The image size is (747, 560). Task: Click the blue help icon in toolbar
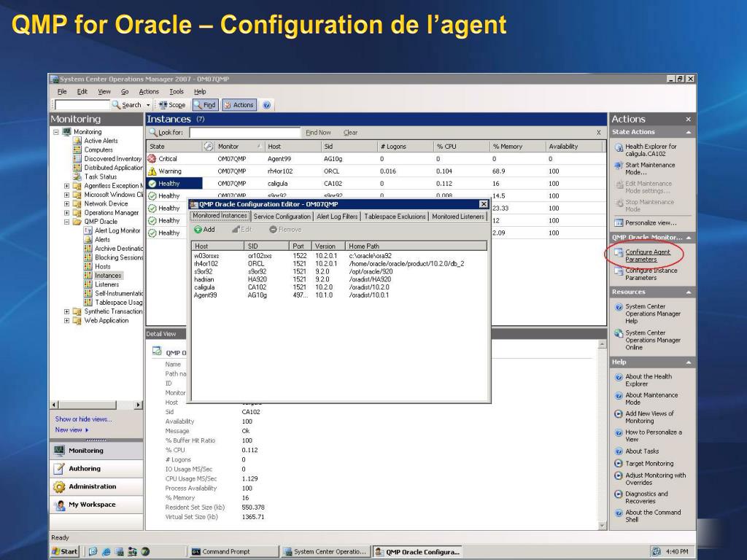tap(267, 105)
